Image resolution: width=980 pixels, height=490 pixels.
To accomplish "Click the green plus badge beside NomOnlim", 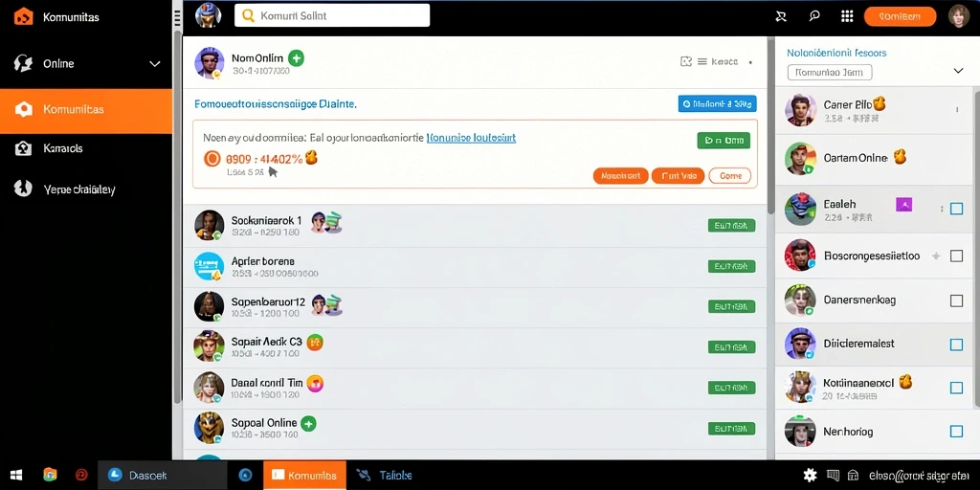I will (297, 58).
